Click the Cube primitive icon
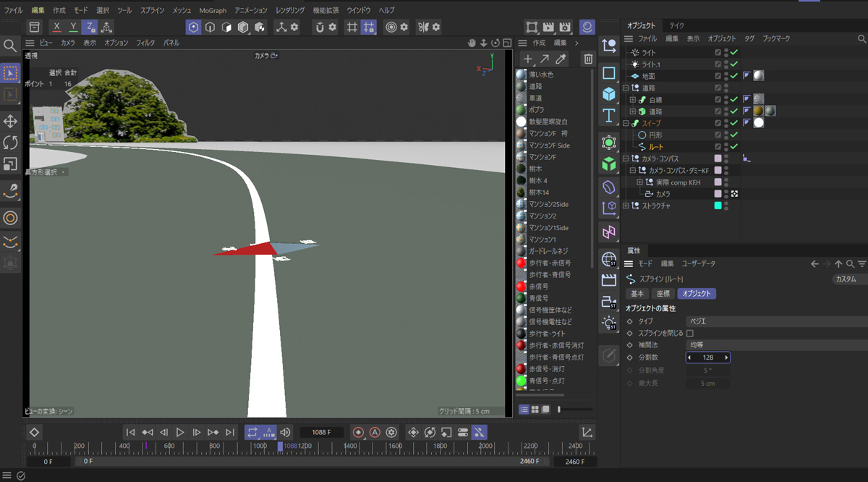This screenshot has width=868, height=482. [x=609, y=94]
